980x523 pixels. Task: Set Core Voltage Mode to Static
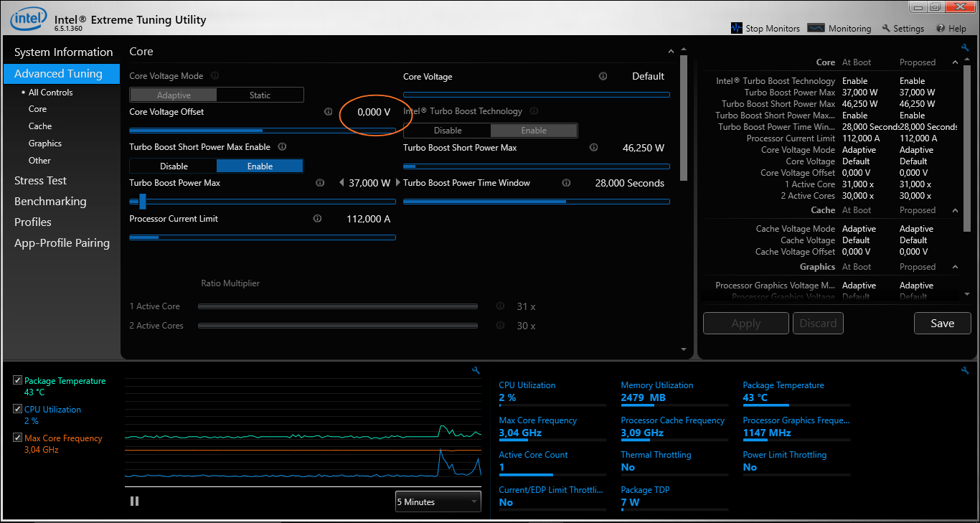tap(260, 95)
